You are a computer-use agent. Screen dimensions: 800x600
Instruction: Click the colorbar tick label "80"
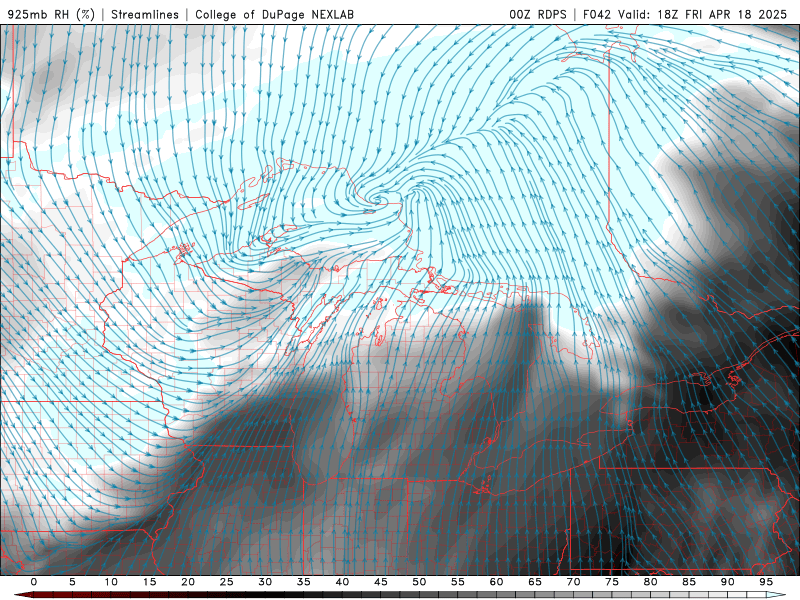(651, 582)
